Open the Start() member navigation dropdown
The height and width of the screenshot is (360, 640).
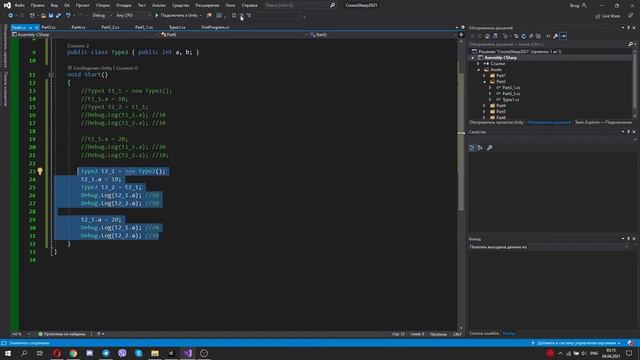[383, 35]
